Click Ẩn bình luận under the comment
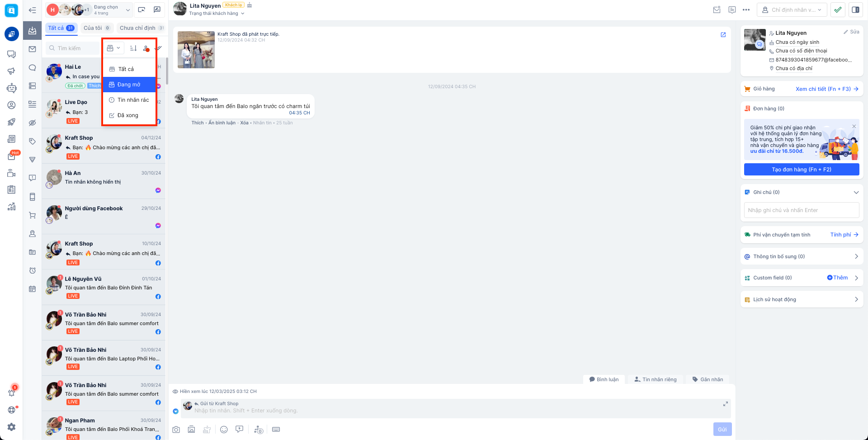Screen dimensions: 868x440 tap(222, 123)
